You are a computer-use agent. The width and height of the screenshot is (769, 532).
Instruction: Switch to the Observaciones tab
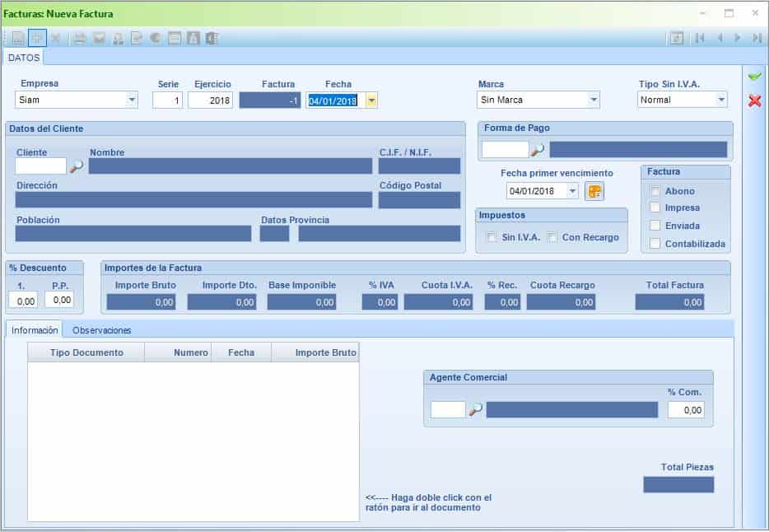(101, 330)
